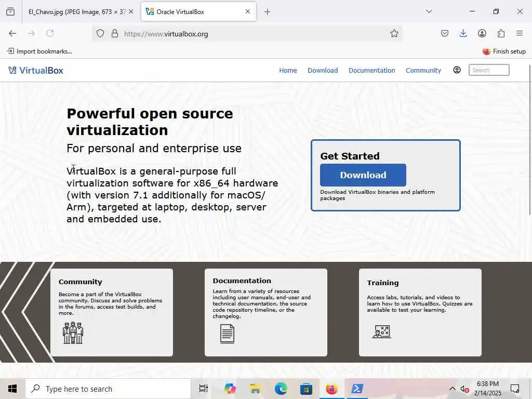Viewport: 532px width, 399px height.
Task: Open the extensions puzzle icon
Action: [501, 33]
